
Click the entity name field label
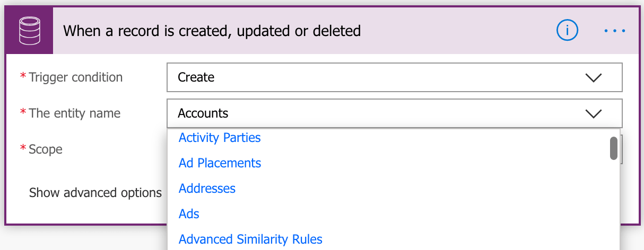(x=75, y=113)
